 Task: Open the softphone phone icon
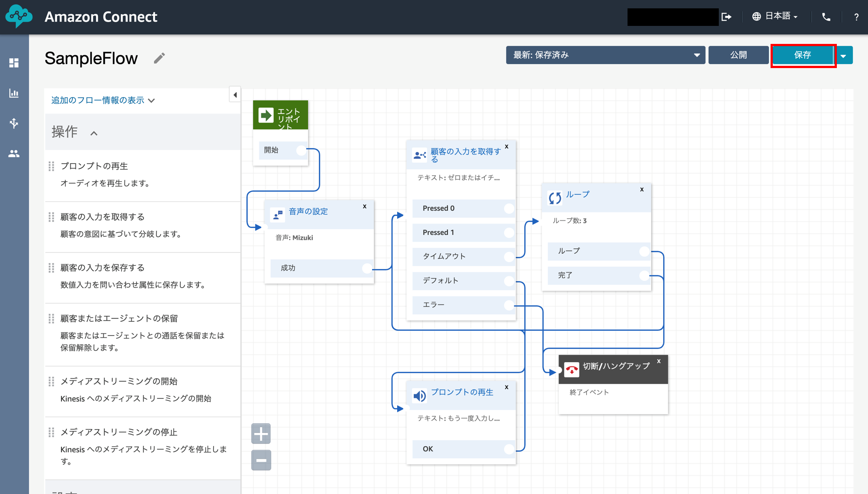tap(826, 17)
